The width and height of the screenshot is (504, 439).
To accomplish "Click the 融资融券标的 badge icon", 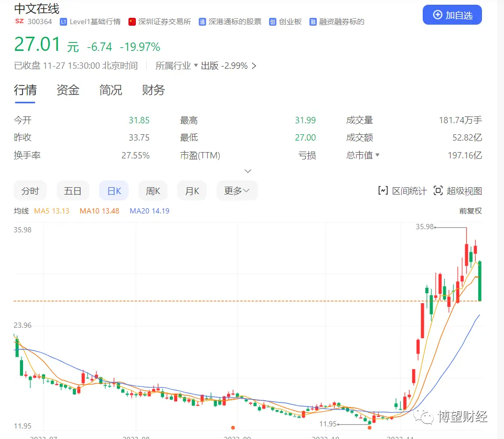I will [x=313, y=22].
